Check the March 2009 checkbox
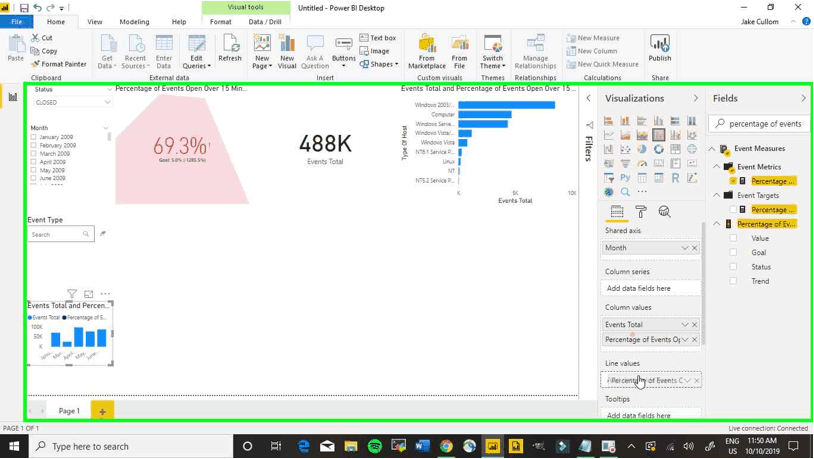 pyautogui.click(x=34, y=154)
